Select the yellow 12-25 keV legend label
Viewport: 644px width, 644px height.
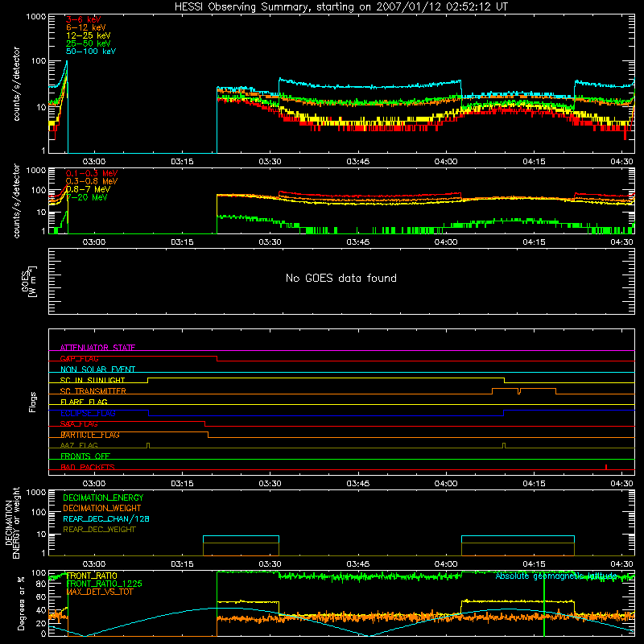coord(89,35)
